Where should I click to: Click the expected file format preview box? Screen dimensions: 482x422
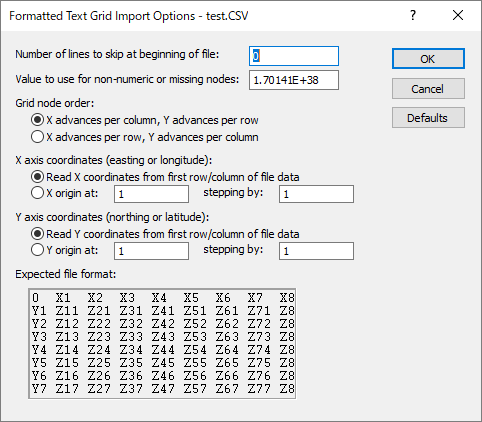coord(162,344)
